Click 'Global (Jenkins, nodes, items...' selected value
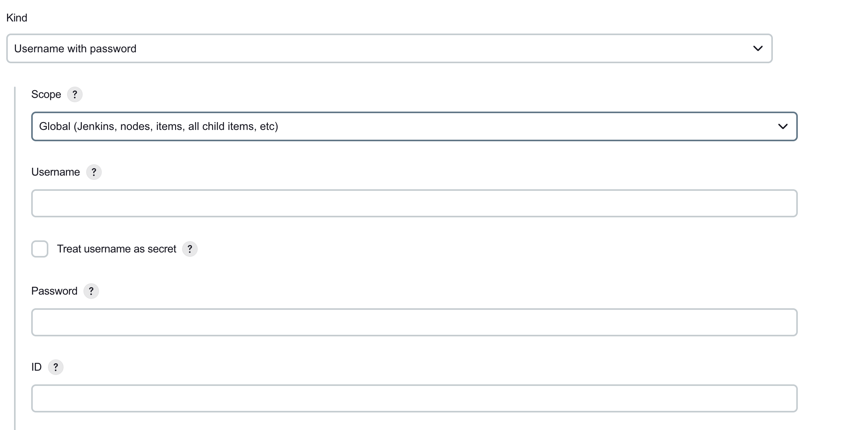Viewport: 868px width, 430px height. 159,126
